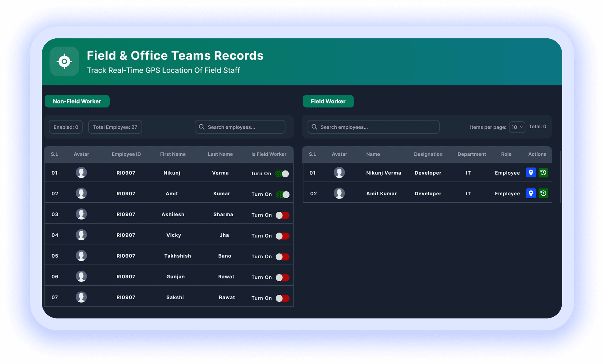Disable the field worker toggle for Nikunj Verma
Image resolution: width=604 pixels, height=364 pixels.
282,173
